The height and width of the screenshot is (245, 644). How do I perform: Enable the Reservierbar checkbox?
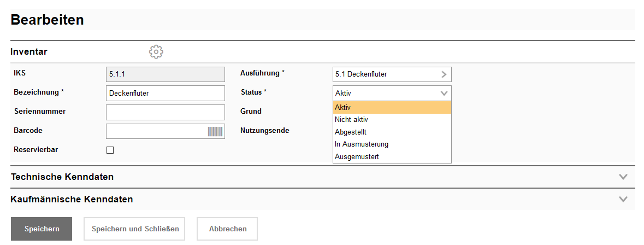(x=110, y=150)
